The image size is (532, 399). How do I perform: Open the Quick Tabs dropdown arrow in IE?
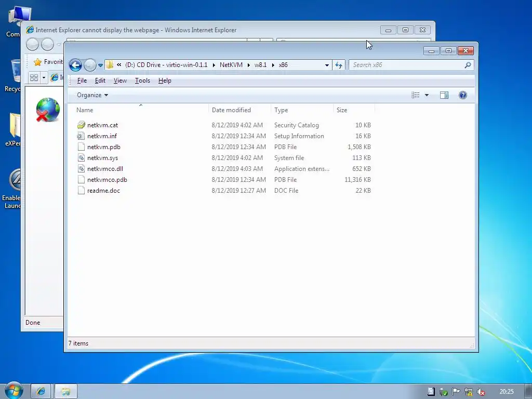coord(44,78)
